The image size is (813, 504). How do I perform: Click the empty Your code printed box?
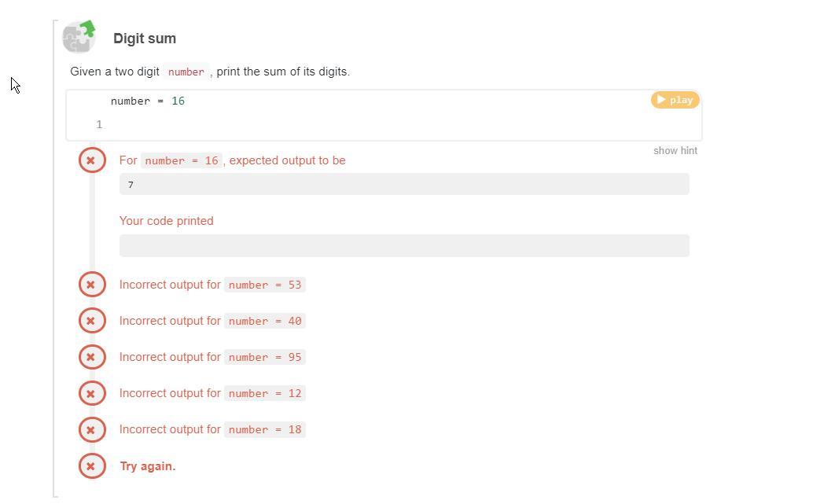pos(404,246)
